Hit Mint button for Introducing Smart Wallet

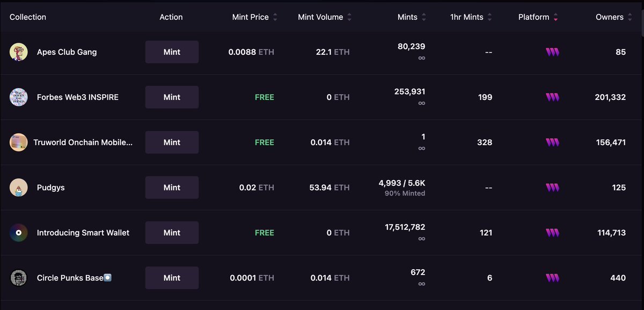tap(172, 233)
